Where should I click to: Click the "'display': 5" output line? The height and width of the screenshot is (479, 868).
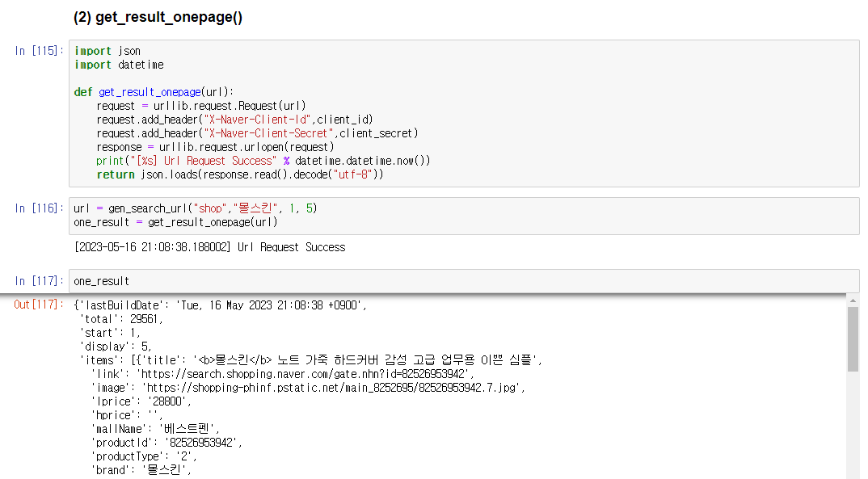(116, 347)
